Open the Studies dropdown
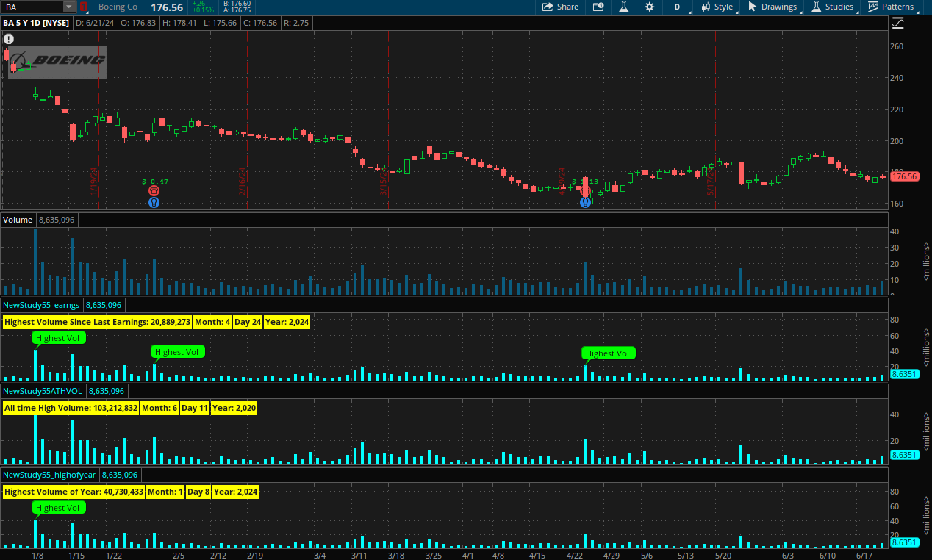The height and width of the screenshot is (560, 932). pyautogui.click(x=832, y=7)
